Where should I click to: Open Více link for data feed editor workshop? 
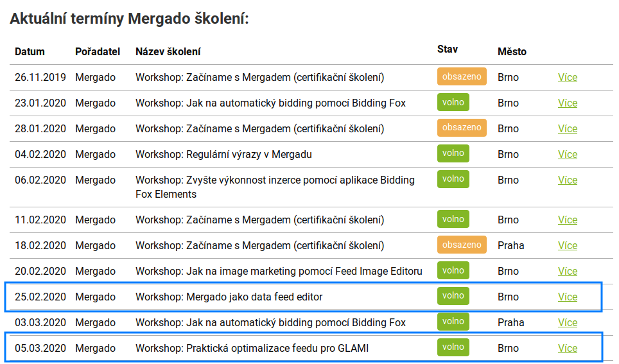coord(567,297)
